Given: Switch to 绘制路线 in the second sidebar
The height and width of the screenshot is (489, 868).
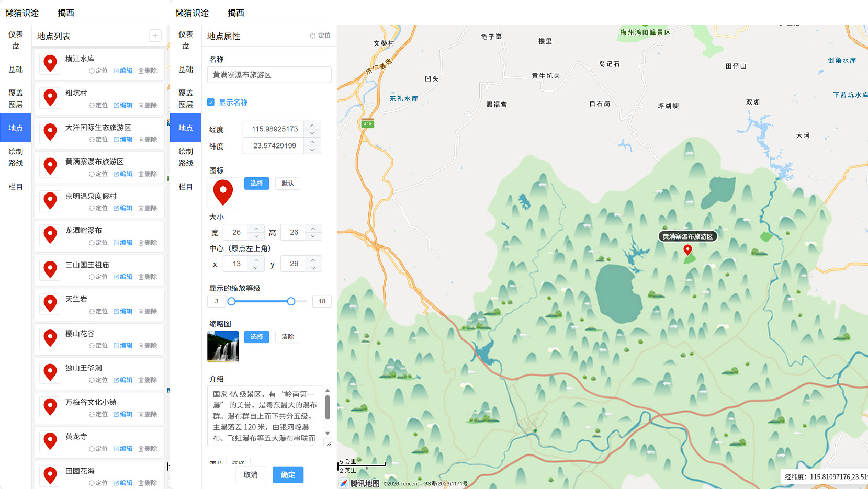Looking at the screenshot, I should [186, 157].
